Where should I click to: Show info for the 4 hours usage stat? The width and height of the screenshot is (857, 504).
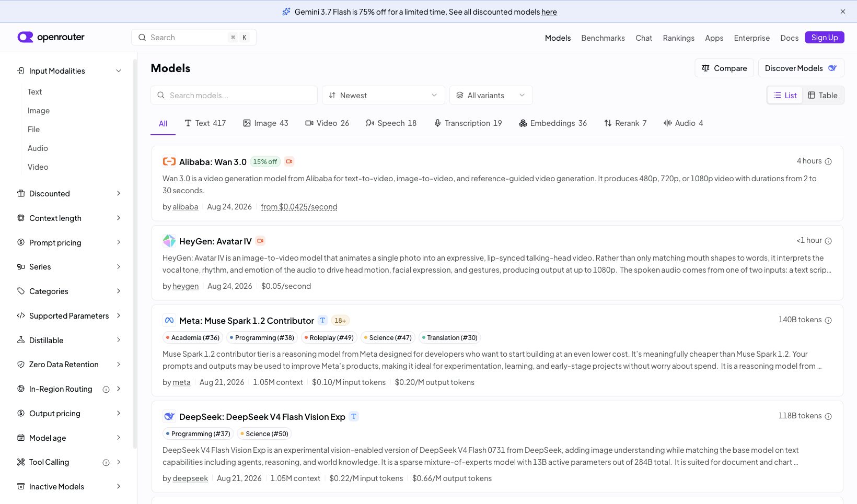click(828, 161)
